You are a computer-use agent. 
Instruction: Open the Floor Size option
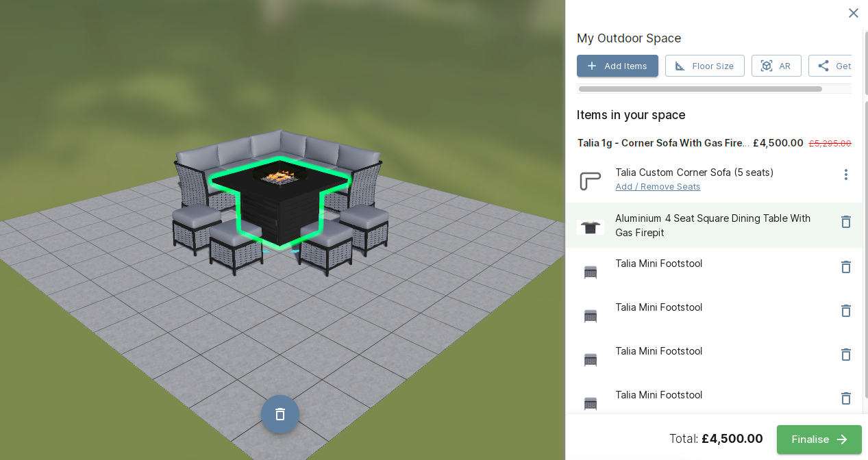point(704,66)
